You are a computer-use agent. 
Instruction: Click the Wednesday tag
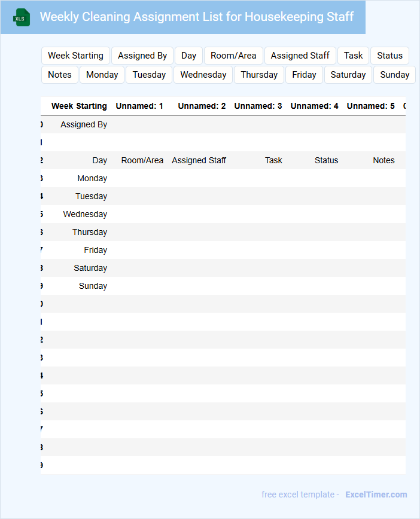(x=203, y=75)
